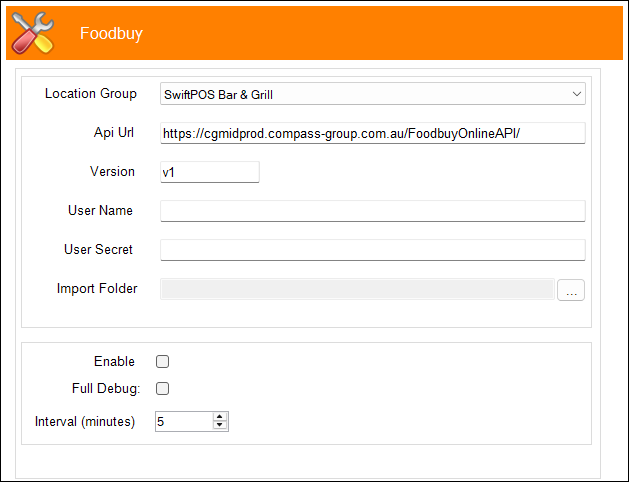The width and height of the screenshot is (629, 482).
Task: Select the SwiftPOS Bar & Grill combo box
Action: click(373, 94)
